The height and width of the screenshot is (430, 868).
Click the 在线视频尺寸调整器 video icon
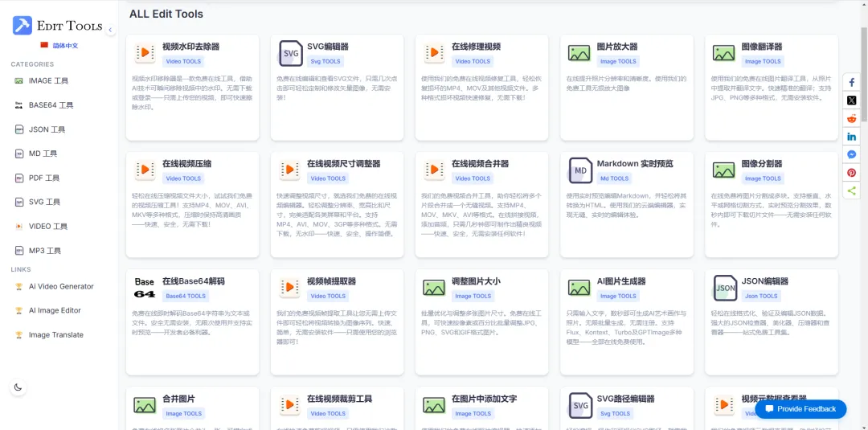[x=289, y=170]
